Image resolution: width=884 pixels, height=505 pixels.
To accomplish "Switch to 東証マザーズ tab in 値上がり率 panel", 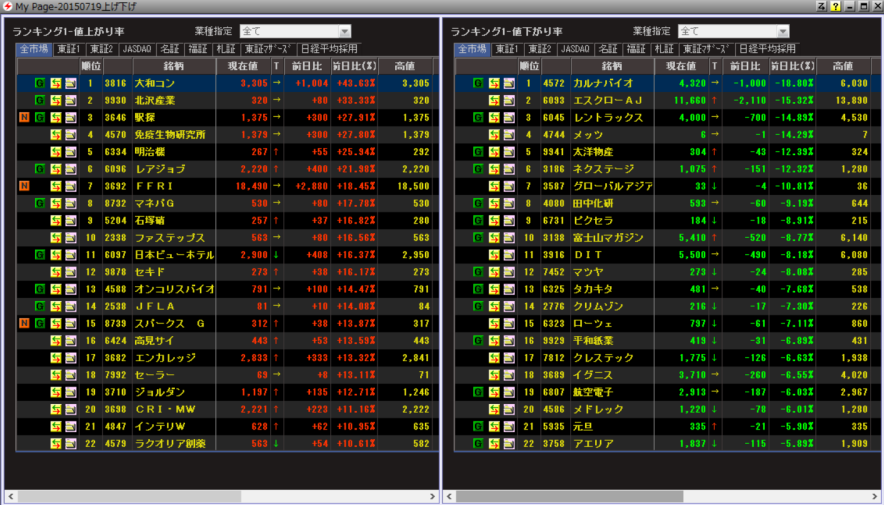I will click(268, 50).
